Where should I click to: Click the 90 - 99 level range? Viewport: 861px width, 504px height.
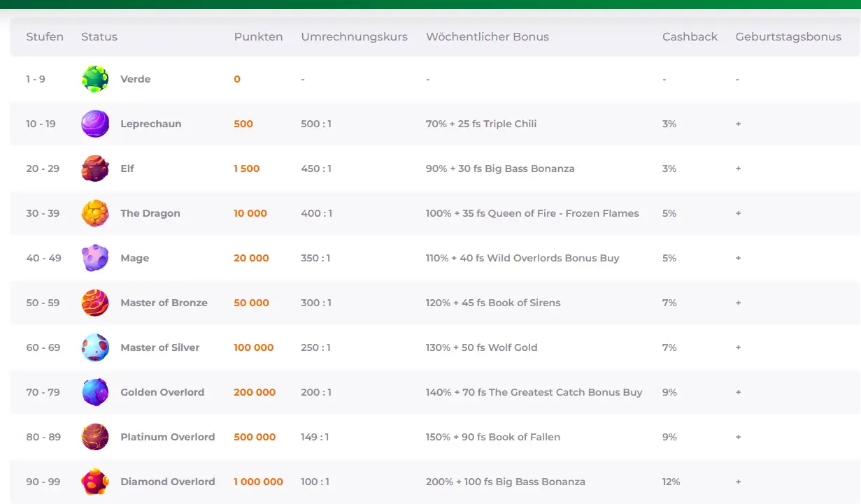[43, 482]
